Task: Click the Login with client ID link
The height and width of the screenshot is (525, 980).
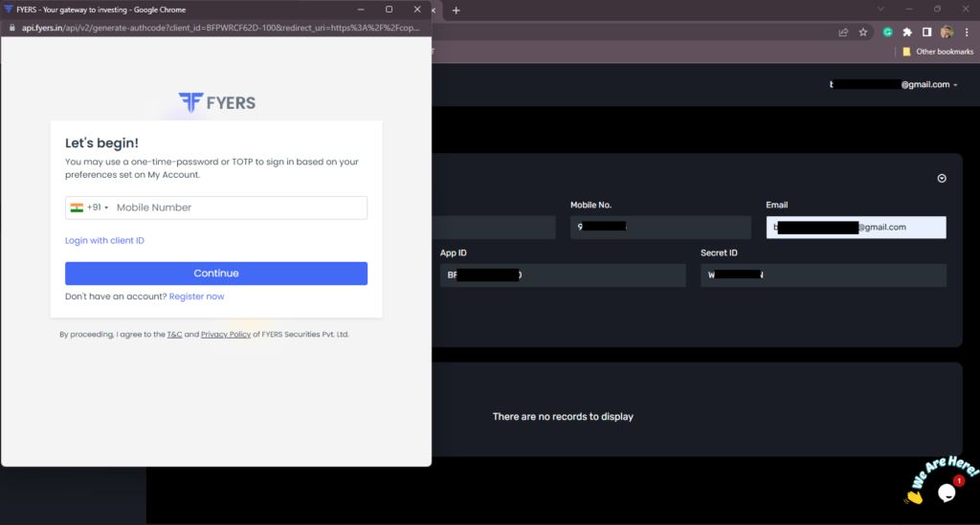Action: [104, 240]
